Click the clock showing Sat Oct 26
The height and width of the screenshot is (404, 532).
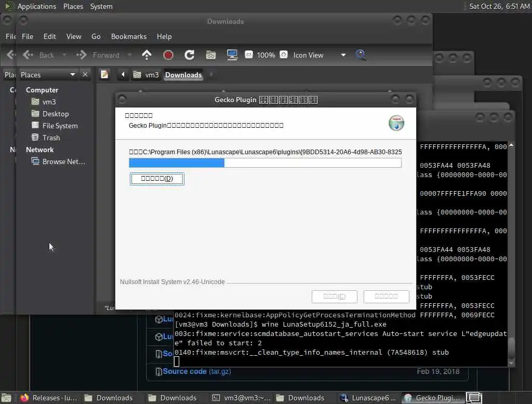tap(499, 6)
